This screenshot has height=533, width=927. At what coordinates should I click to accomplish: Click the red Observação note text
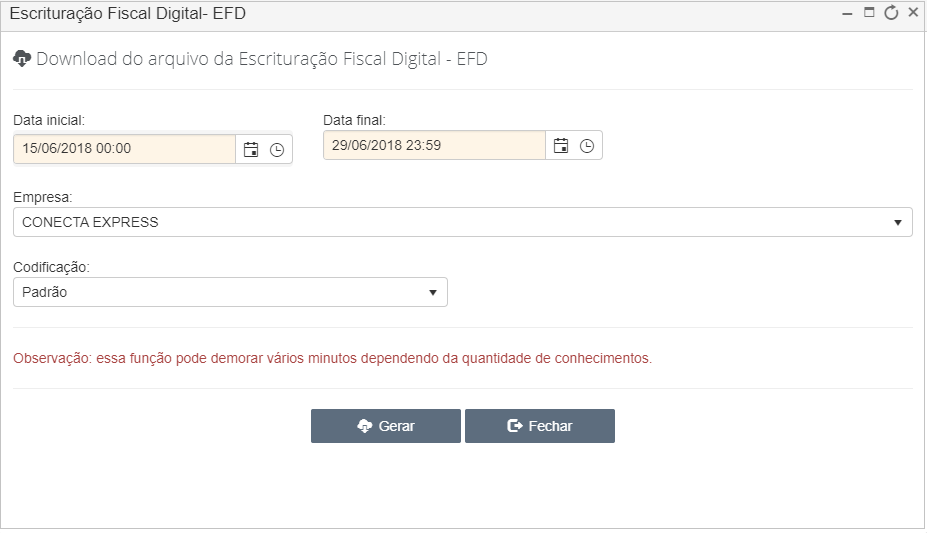[x=332, y=359]
